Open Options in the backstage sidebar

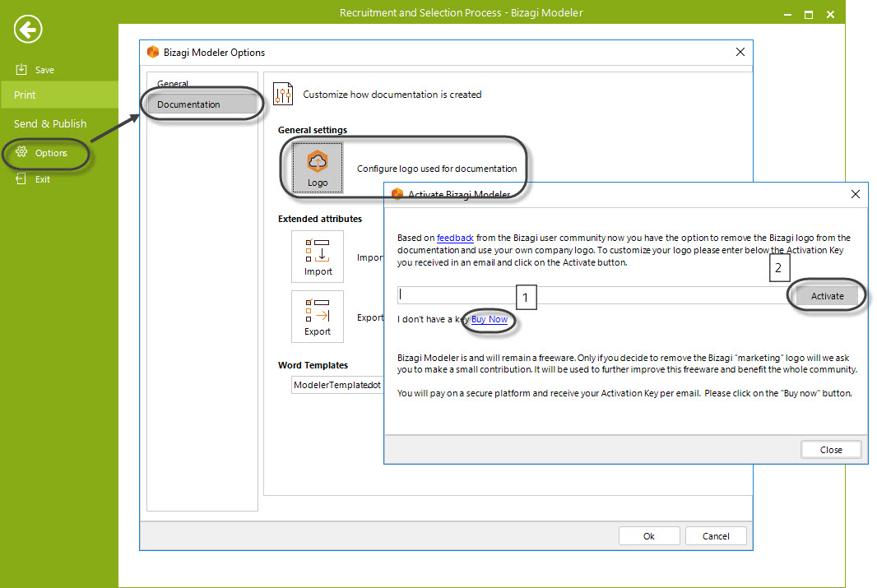50,153
